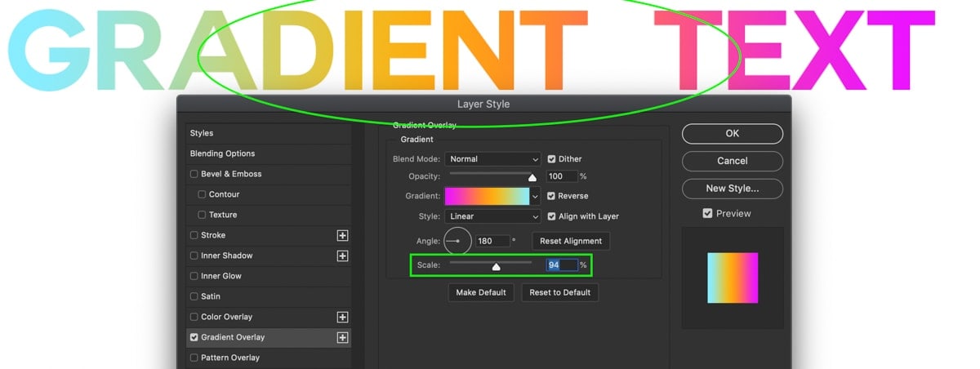
Task: Select the Bevel & Emboss entry
Action: pyautogui.click(x=269, y=174)
